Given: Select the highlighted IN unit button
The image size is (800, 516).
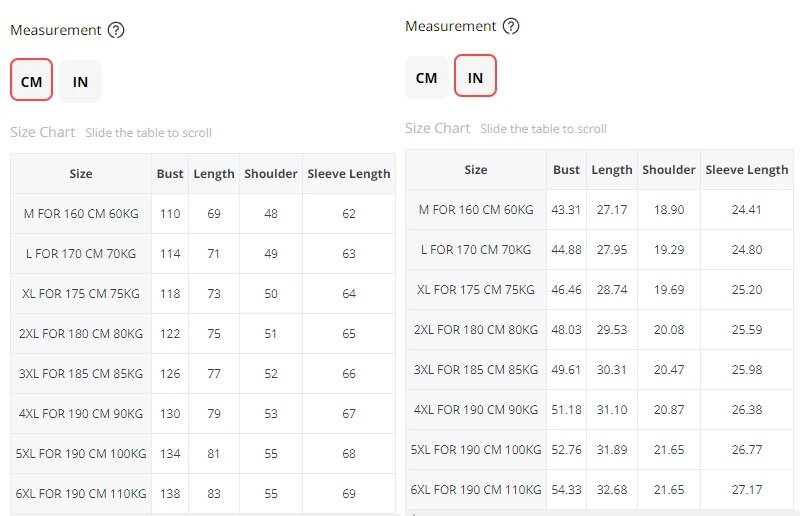Looking at the screenshot, I should (x=475, y=77).
